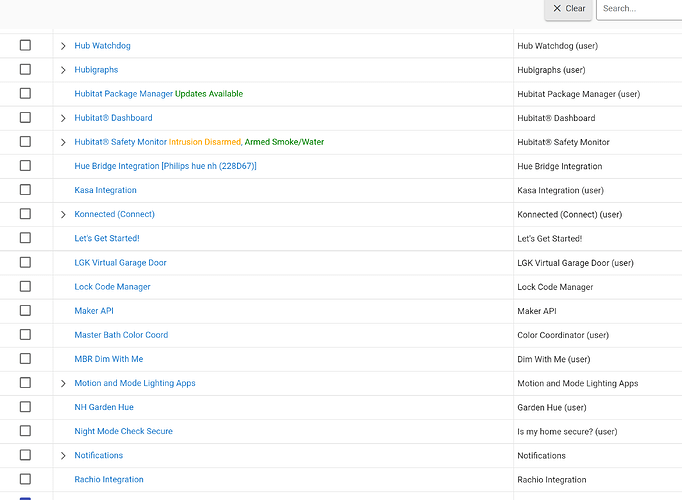Viewport: 682px width, 500px height.
Task: Open the Hub Watchdog app link
Action: (102, 46)
